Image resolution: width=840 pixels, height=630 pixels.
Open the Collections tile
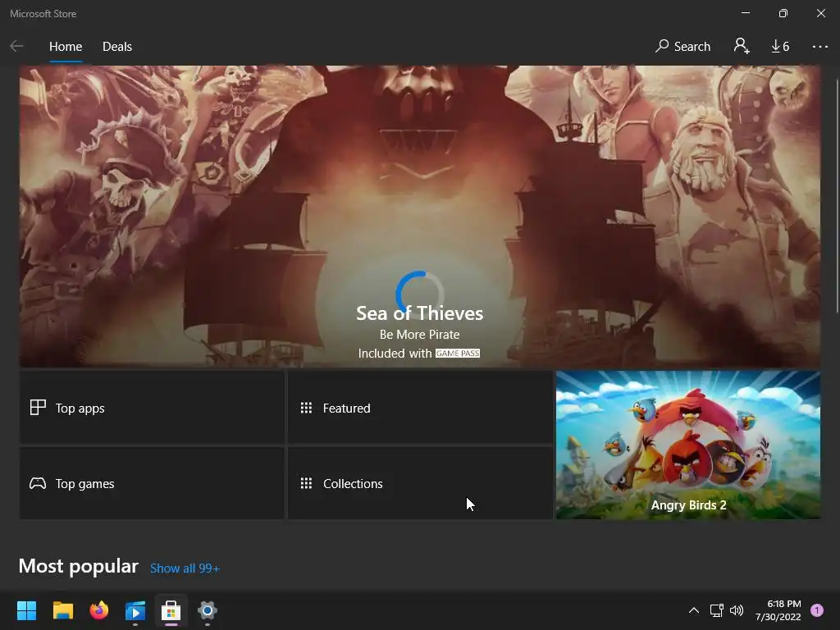pos(420,483)
